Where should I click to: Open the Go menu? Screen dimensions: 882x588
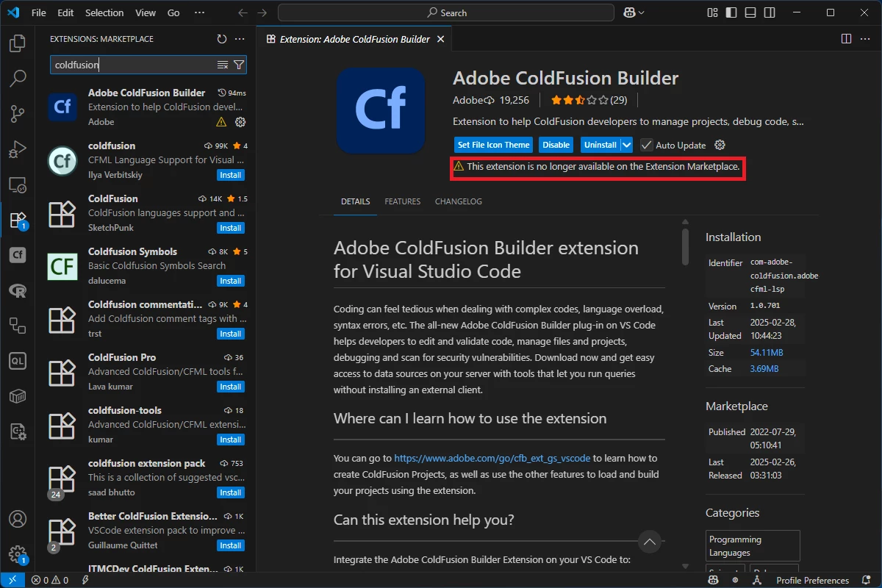pos(173,12)
